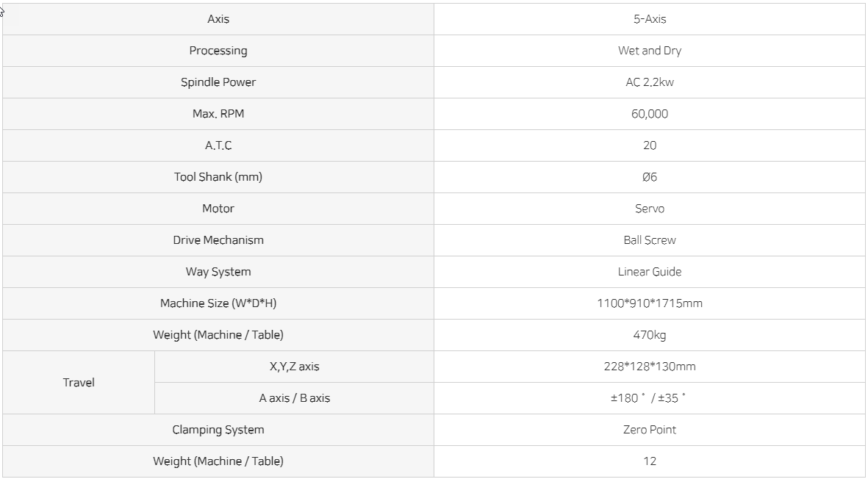Viewport: 868px width, 479px height.
Task: Select the "A.T.C" row label
Action: (x=218, y=145)
